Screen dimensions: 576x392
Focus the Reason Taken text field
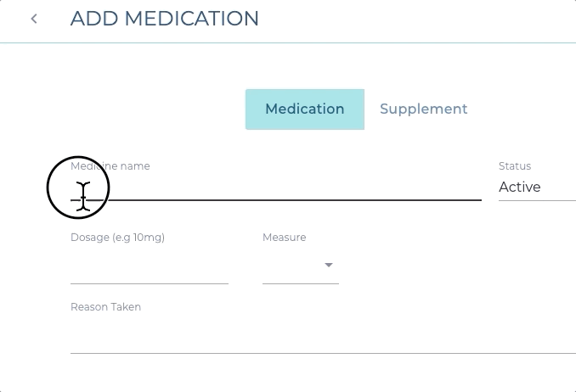point(323,336)
